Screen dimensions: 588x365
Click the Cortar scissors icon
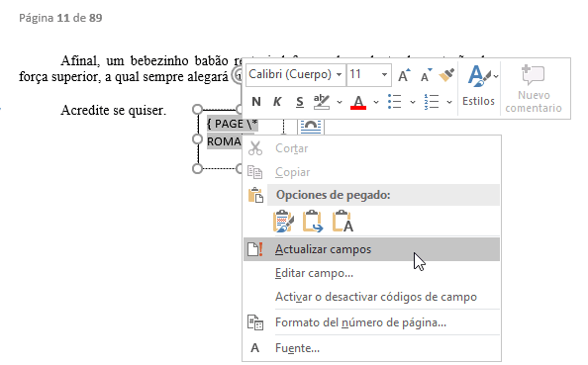point(255,148)
